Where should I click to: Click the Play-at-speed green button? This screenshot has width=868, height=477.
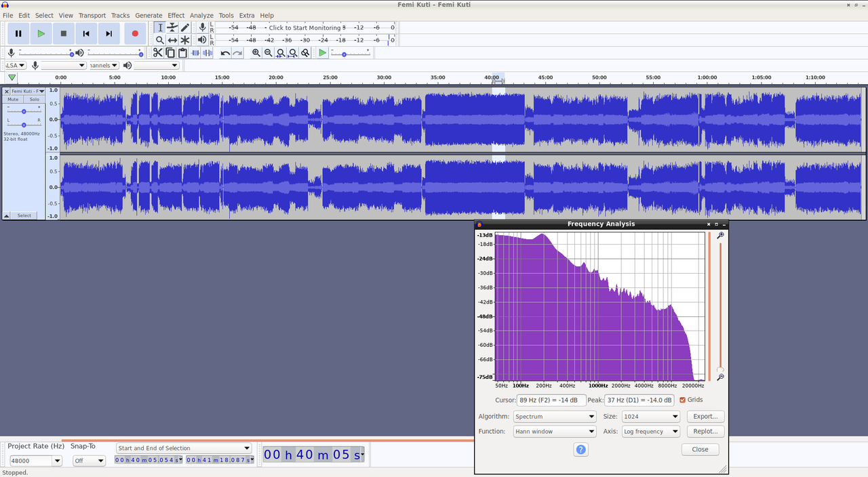(x=323, y=53)
